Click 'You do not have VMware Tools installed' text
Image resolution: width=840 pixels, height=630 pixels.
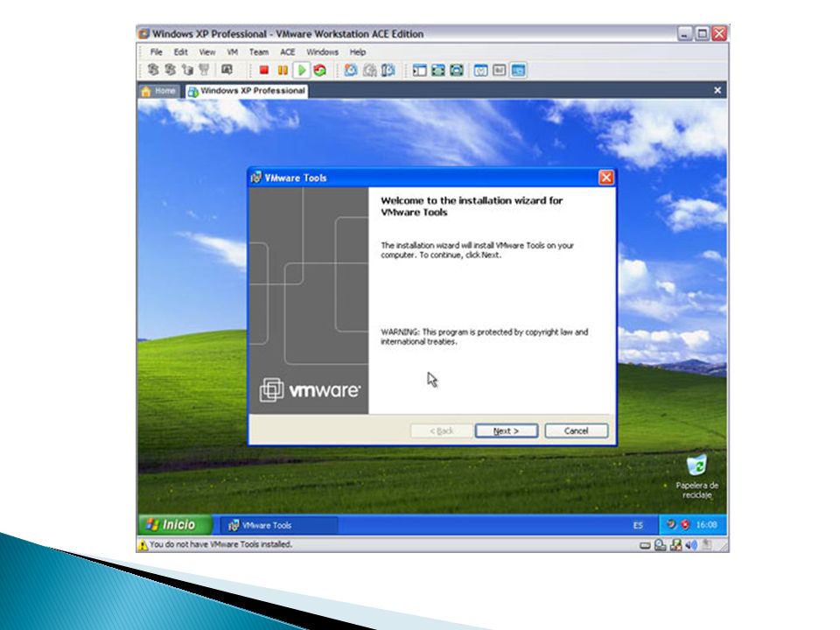[x=220, y=544]
